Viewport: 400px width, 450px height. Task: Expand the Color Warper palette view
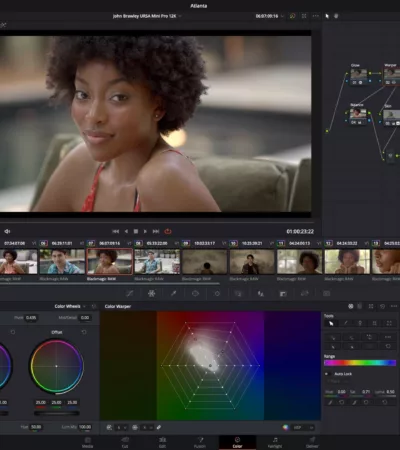point(371,306)
